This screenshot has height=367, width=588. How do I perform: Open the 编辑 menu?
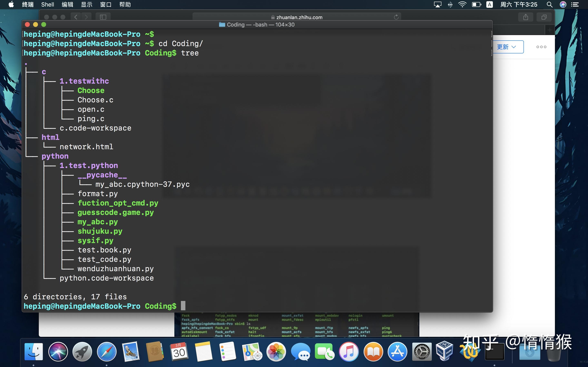pos(67,5)
